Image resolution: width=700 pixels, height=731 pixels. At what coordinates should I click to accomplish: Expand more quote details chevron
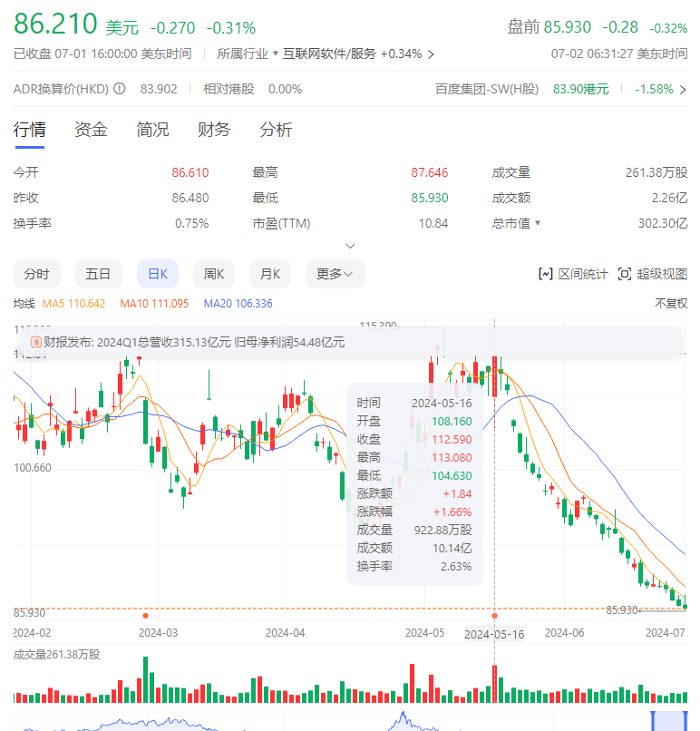click(x=350, y=246)
